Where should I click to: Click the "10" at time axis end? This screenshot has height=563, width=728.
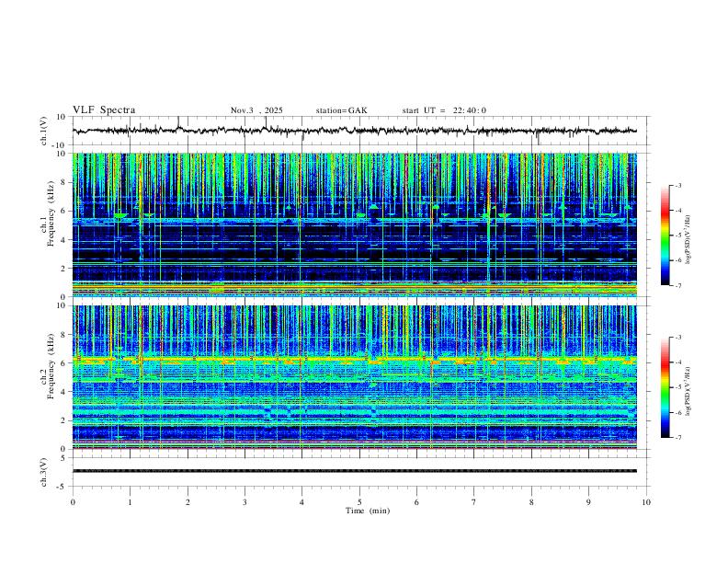(646, 502)
